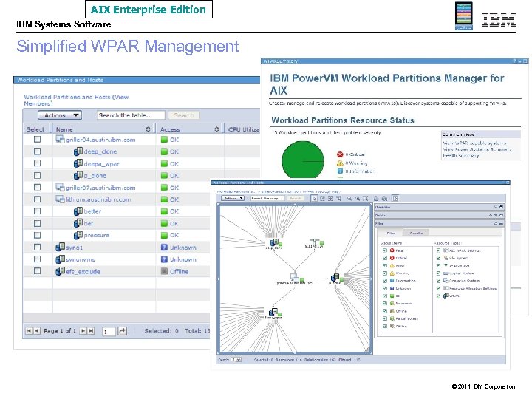Pan the map right with right edge arrow
The image size is (532, 399).
coord(371,279)
